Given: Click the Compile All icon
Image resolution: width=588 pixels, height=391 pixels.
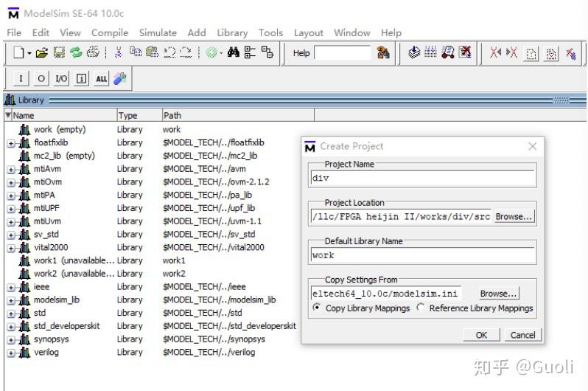Looking at the screenshot, I should point(430,52).
